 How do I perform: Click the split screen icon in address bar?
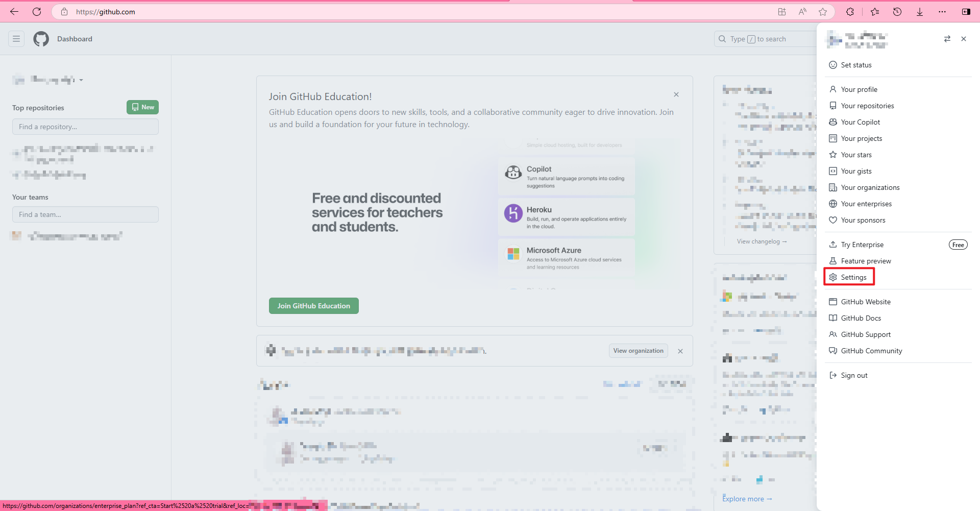[782, 12]
